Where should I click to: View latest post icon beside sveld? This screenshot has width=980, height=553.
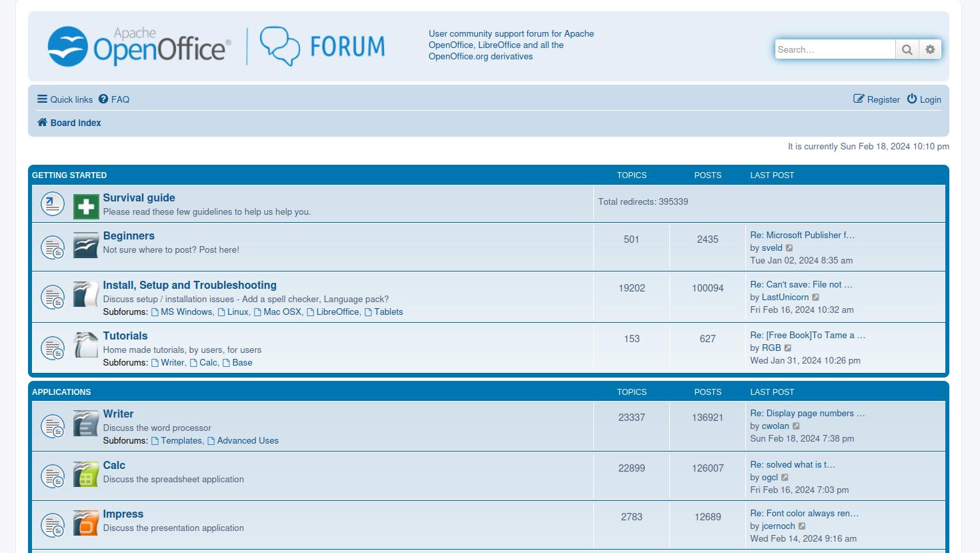click(x=789, y=248)
